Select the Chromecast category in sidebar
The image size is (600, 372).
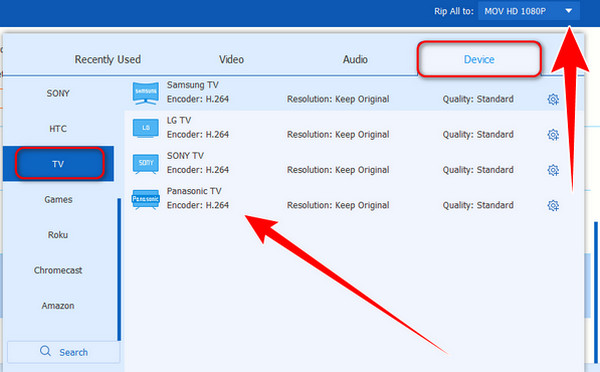point(58,270)
